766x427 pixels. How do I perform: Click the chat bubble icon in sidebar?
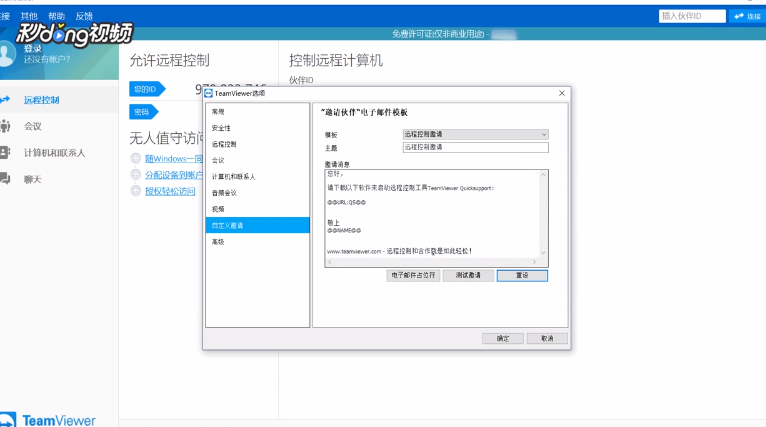click(x=5, y=179)
